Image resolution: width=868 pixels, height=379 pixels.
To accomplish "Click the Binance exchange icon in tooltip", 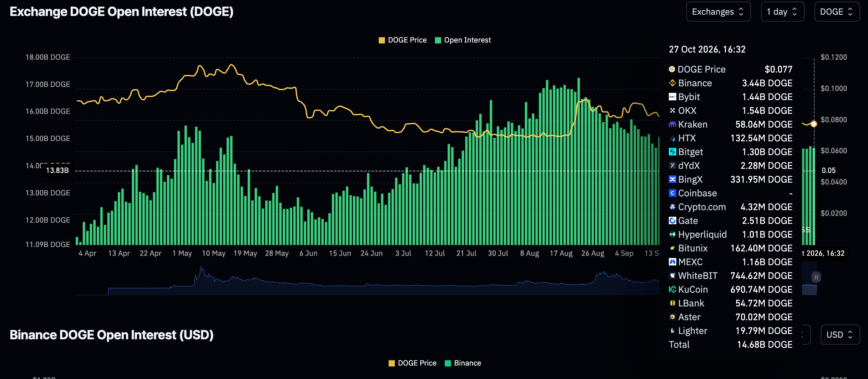I will (672, 83).
